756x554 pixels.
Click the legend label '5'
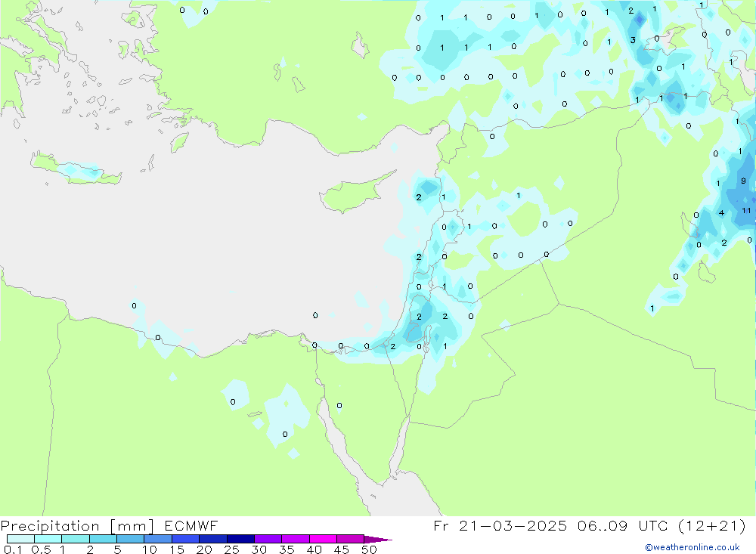(x=117, y=549)
